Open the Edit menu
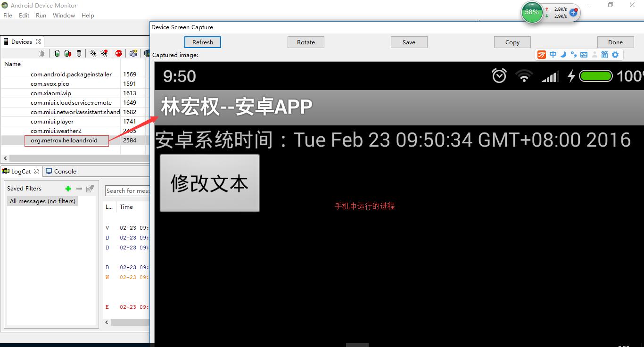 pyautogui.click(x=24, y=15)
